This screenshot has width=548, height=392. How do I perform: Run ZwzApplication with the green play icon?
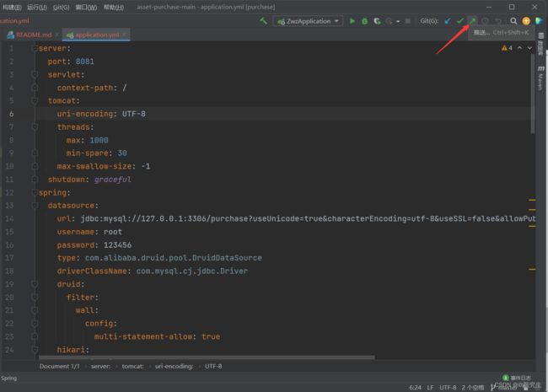tap(352, 21)
